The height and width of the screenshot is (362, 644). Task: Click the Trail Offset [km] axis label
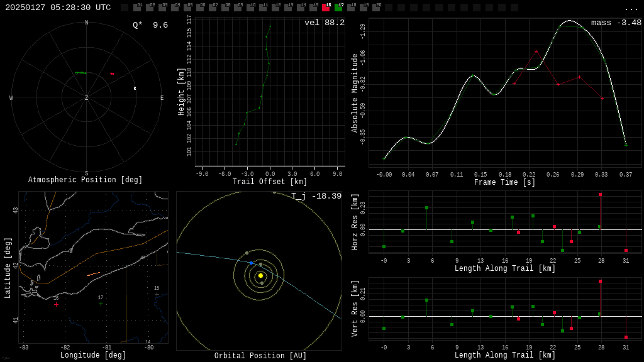click(269, 182)
